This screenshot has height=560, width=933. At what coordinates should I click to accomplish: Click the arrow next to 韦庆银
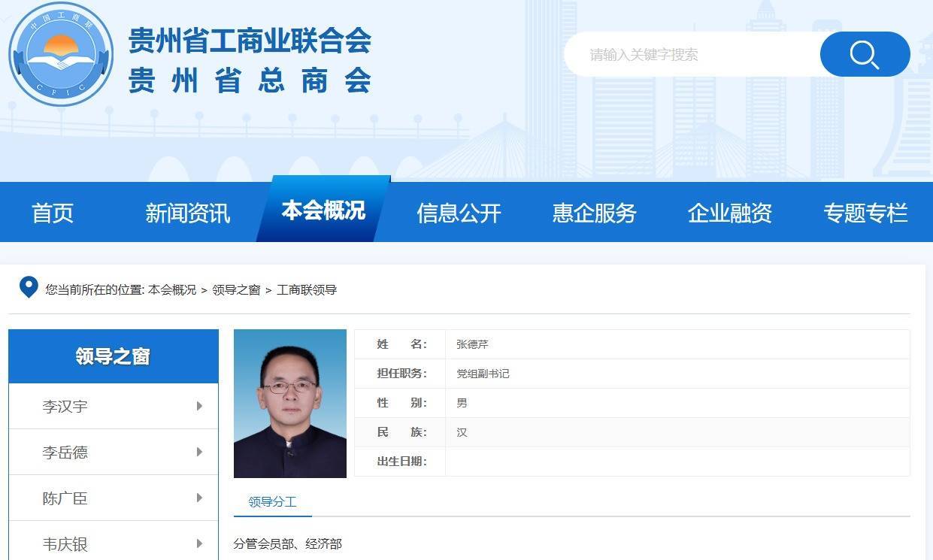199,543
